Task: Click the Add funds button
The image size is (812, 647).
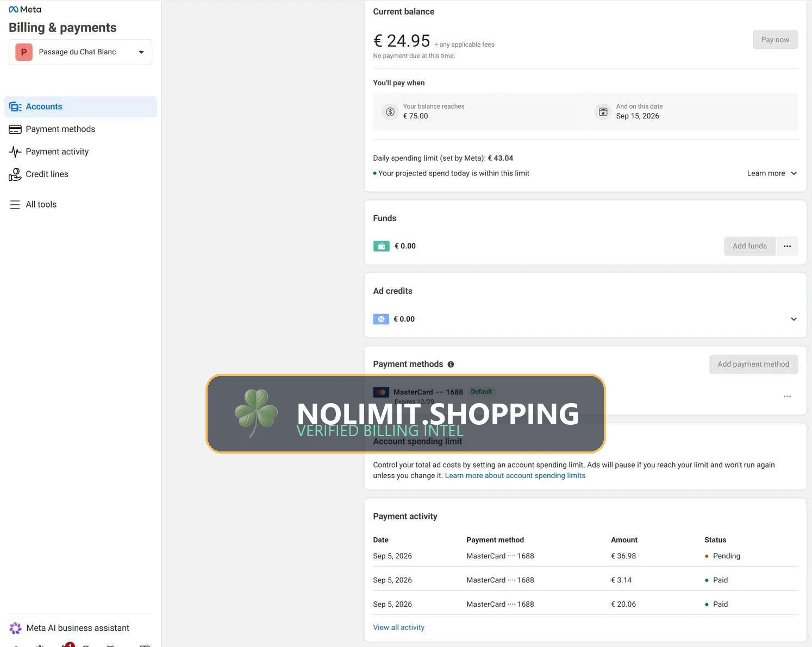Action: coord(749,246)
